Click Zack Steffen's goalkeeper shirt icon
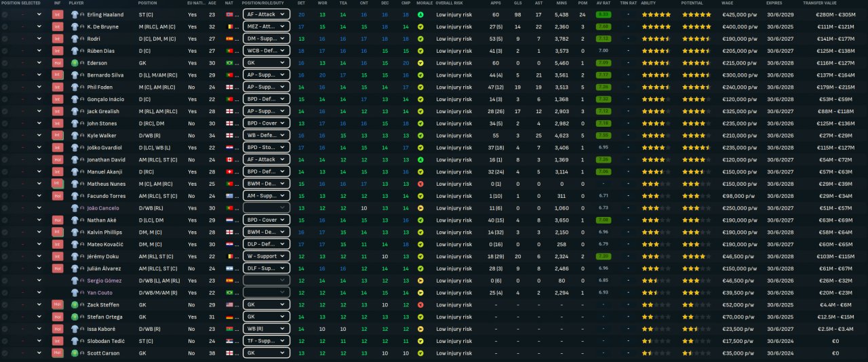The height and width of the screenshot is (362, 868). [x=75, y=305]
